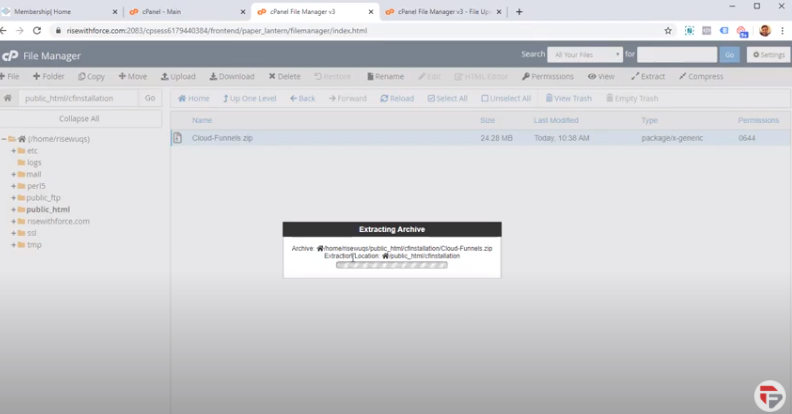Switch to the Membership Home browser tab
Screen dimensions: 792x414
(55, 11)
